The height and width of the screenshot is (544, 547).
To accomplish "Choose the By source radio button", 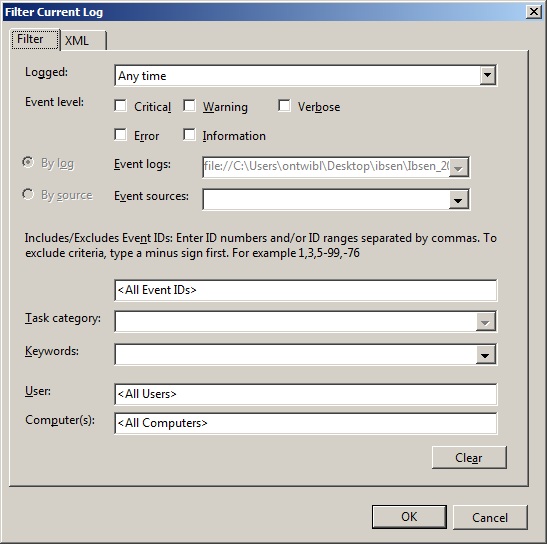I will click(28, 194).
